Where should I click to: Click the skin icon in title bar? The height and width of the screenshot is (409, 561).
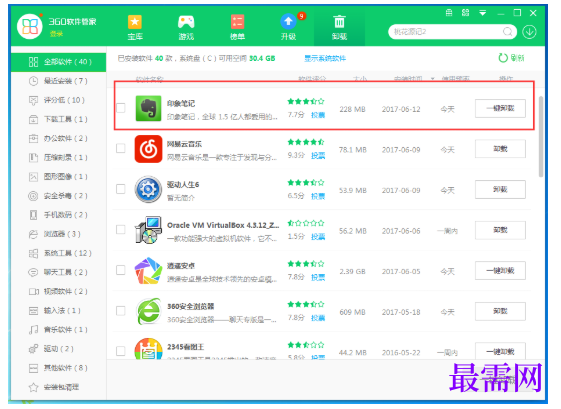(449, 13)
